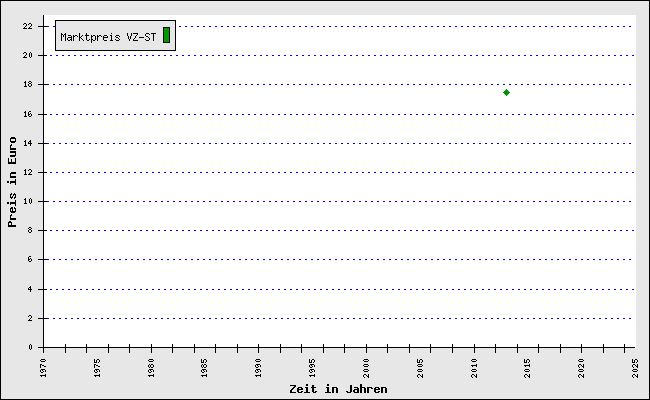Click the y-axis label 14
This screenshot has width=650, height=400.
pos(27,143)
